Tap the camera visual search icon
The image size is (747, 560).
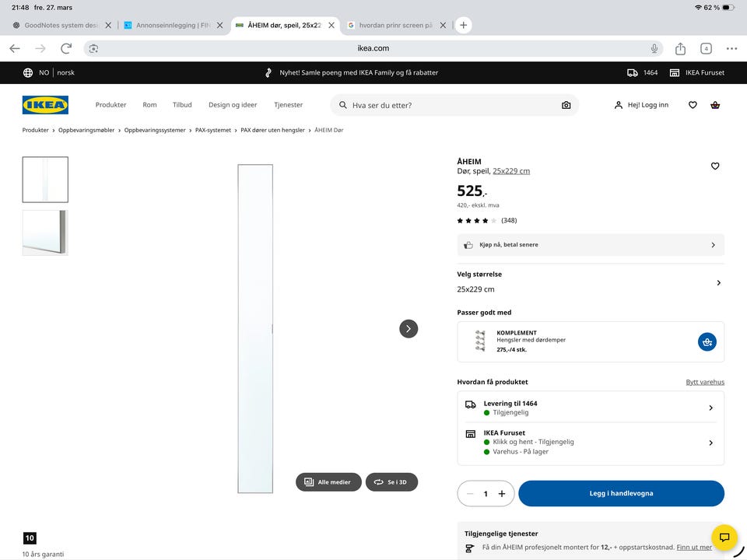point(566,105)
